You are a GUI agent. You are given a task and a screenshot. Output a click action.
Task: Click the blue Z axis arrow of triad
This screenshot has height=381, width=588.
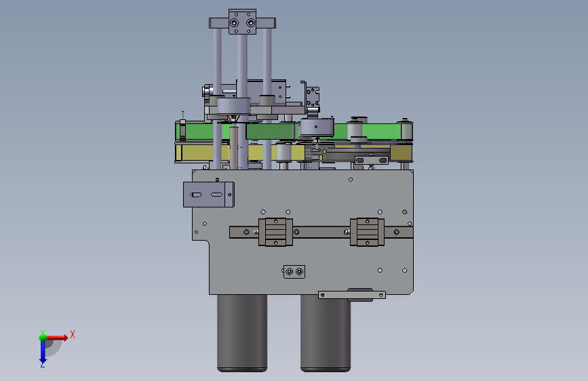43,352
